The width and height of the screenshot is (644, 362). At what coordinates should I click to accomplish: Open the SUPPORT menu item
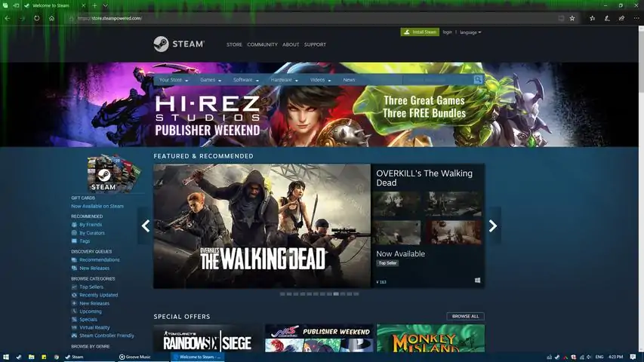(x=315, y=44)
